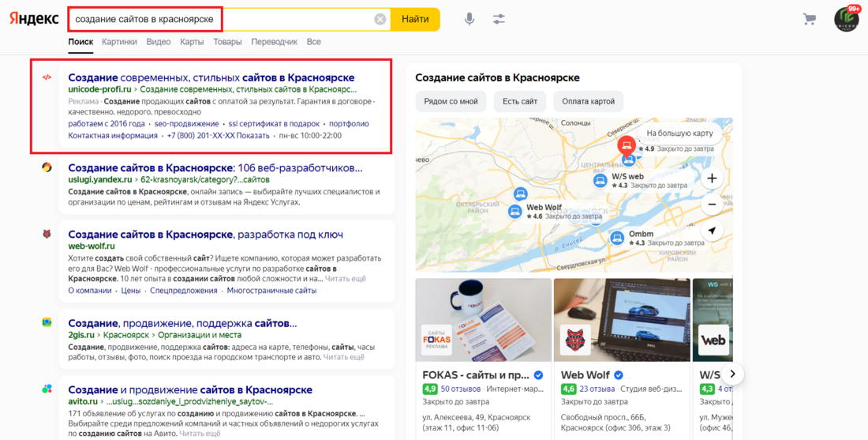
Task: Open Web Wolf 23 отзыва link
Action: coord(597,389)
